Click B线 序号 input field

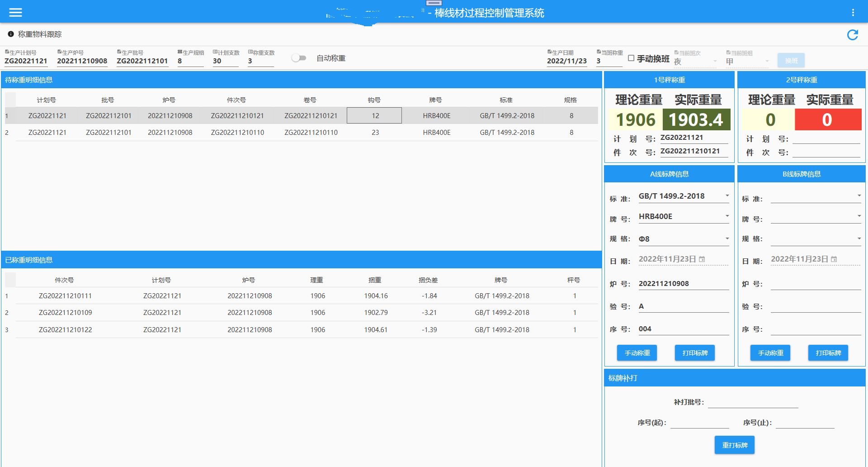[816, 329]
